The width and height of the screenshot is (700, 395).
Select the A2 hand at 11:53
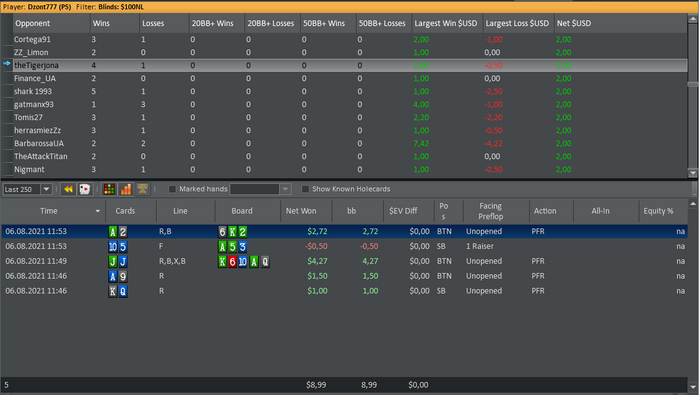(344, 231)
